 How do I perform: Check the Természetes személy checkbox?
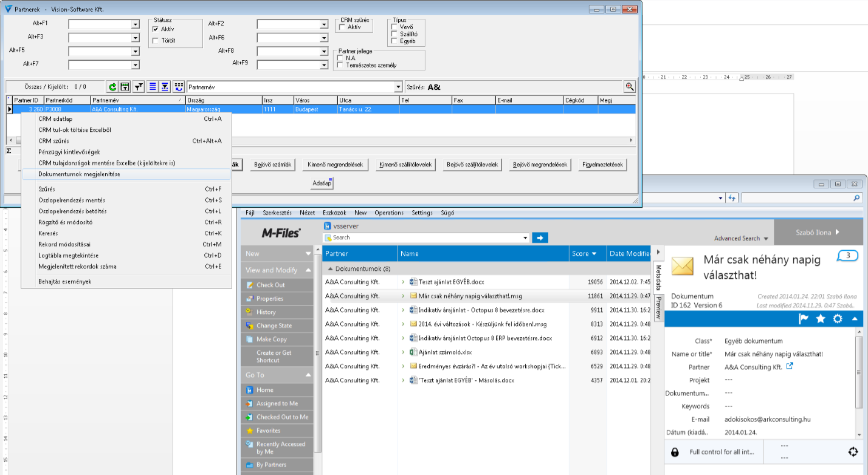coord(340,65)
